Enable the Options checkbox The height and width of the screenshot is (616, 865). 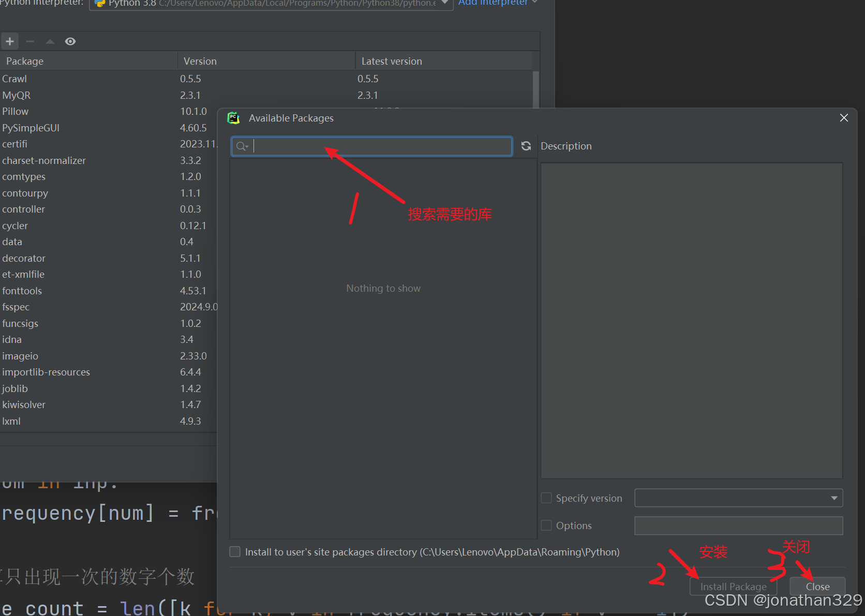(546, 525)
